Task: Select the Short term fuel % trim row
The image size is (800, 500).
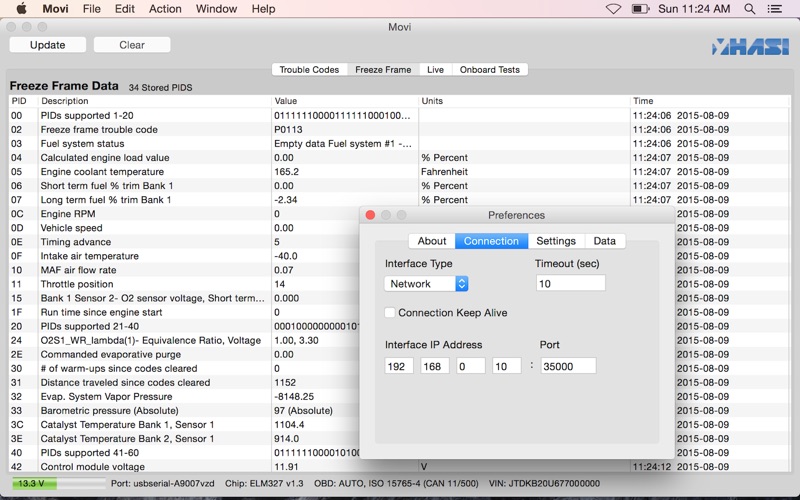Action: point(399,186)
